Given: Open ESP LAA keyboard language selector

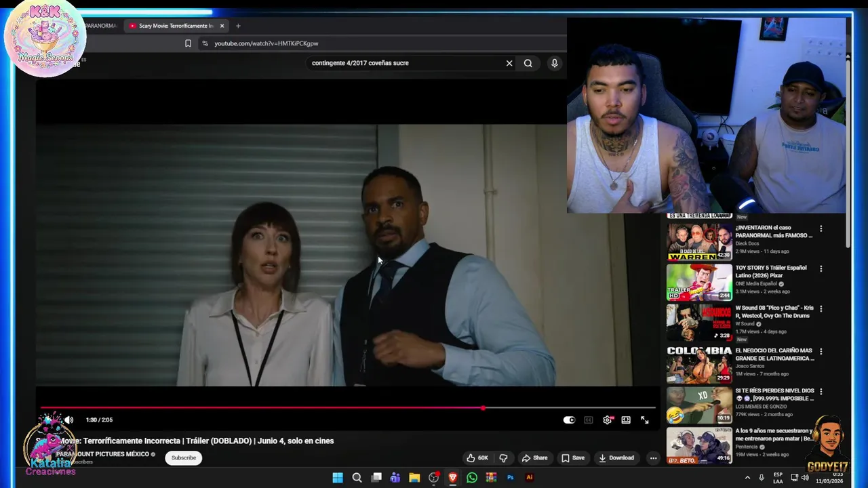Looking at the screenshot, I should tap(778, 478).
